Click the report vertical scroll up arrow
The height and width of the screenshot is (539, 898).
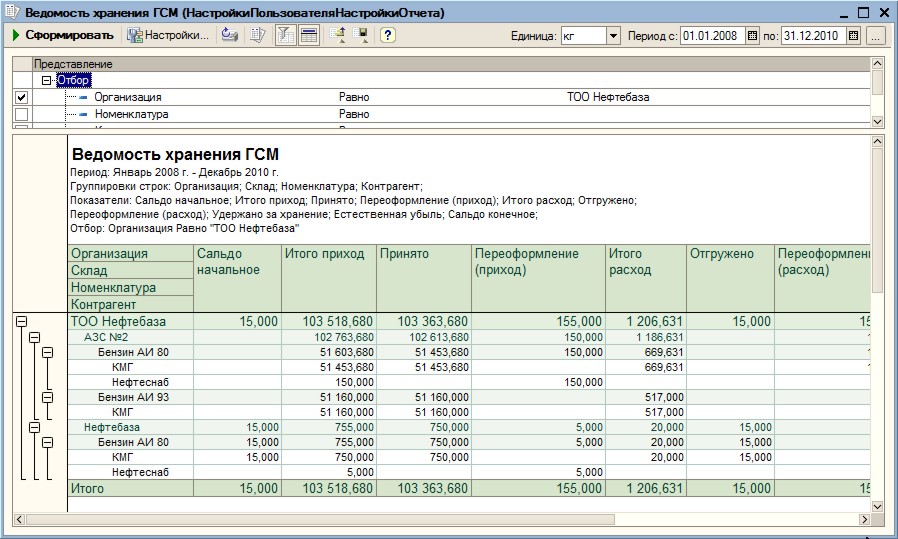click(877, 141)
